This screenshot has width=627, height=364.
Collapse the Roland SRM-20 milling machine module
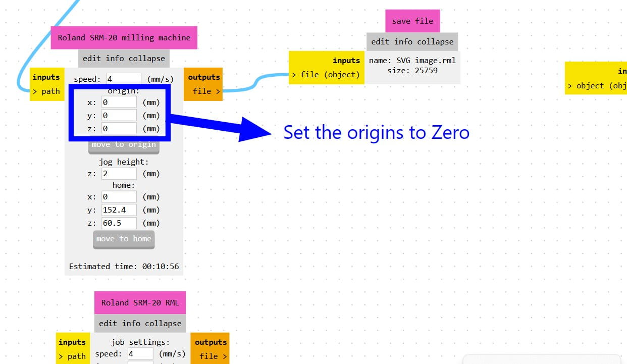(146, 59)
